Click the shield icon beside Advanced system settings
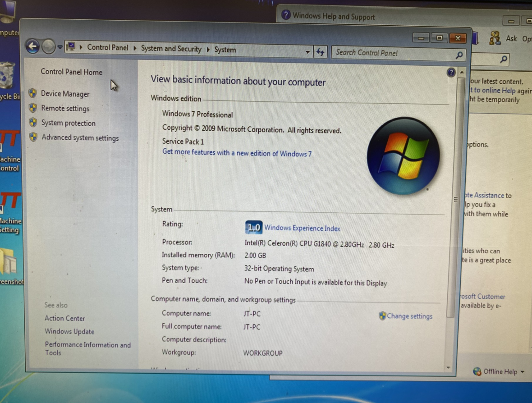 tap(33, 137)
